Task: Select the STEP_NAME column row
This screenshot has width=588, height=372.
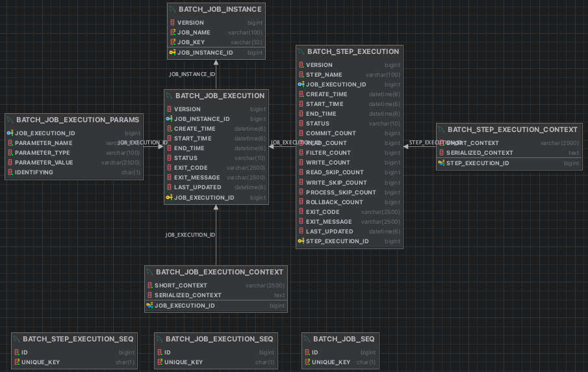Action: 350,75
